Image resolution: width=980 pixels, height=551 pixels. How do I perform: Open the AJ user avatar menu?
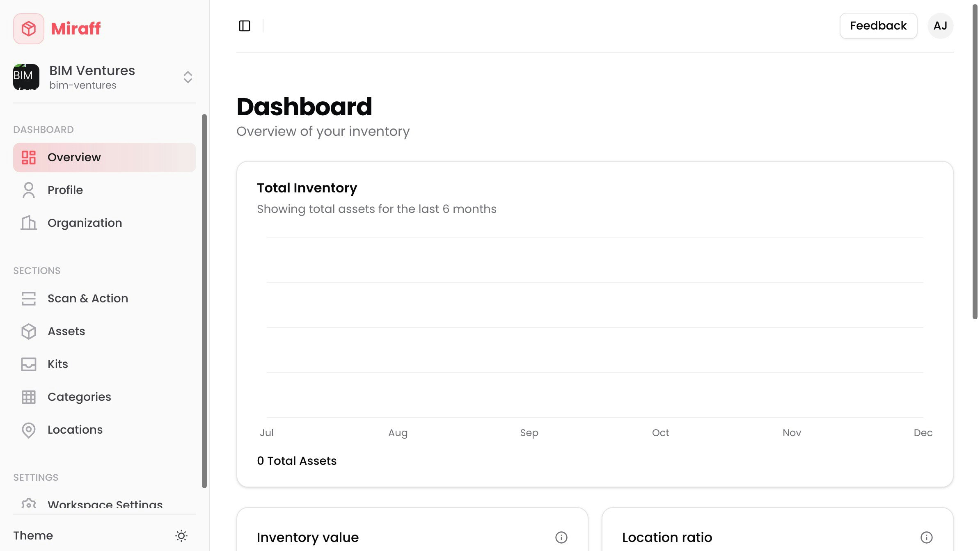[x=940, y=26]
